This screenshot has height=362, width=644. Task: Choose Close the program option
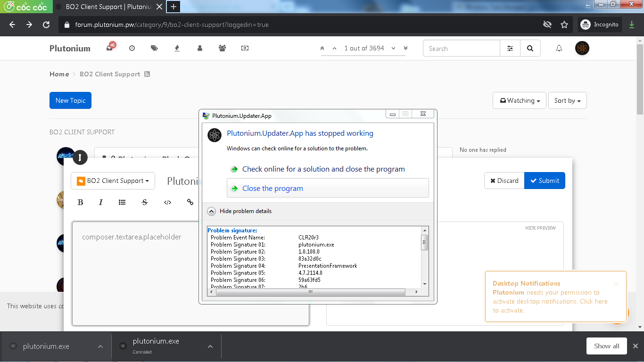pyautogui.click(x=328, y=188)
